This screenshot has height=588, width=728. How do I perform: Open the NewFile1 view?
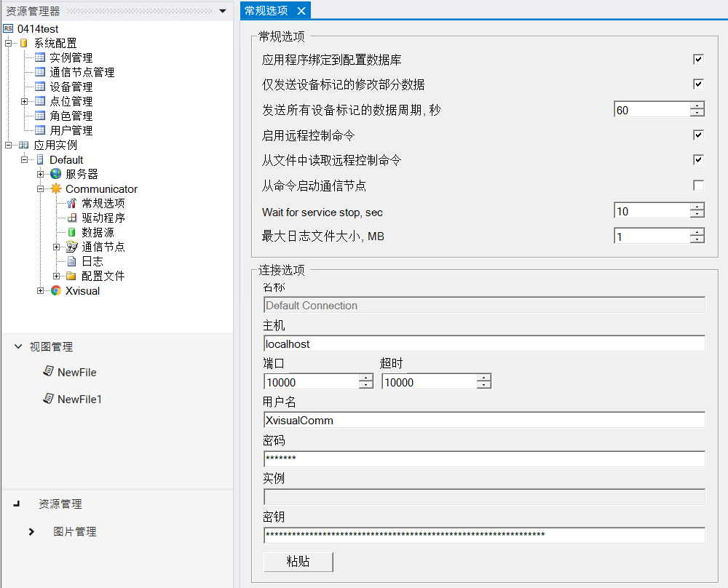pos(79,399)
